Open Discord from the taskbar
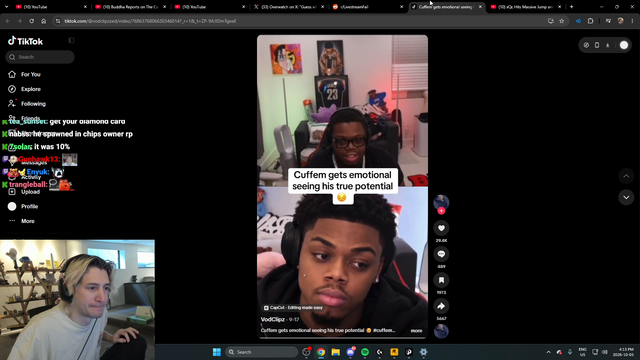 tap(350, 352)
